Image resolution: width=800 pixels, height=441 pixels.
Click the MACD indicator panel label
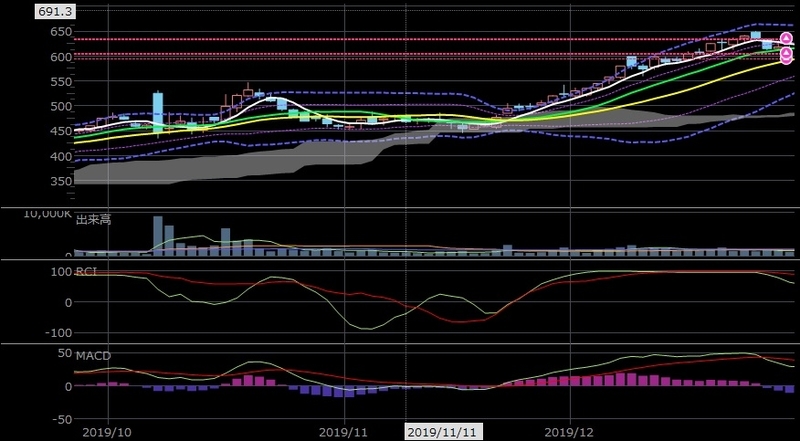pos(93,355)
